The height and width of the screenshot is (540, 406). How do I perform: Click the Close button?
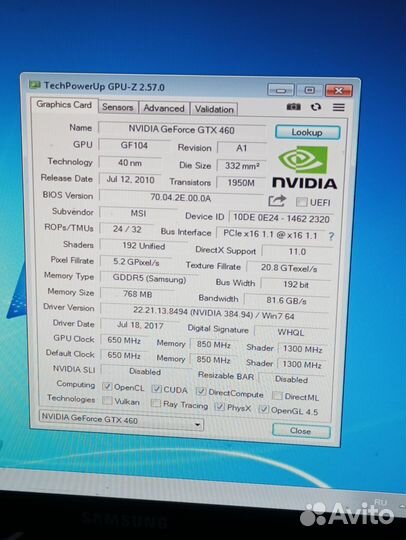coord(301,431)
